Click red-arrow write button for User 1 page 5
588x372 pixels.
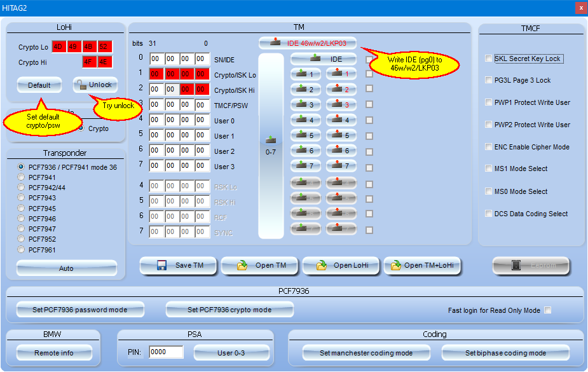pyautogui.click(x=341, y=135)
